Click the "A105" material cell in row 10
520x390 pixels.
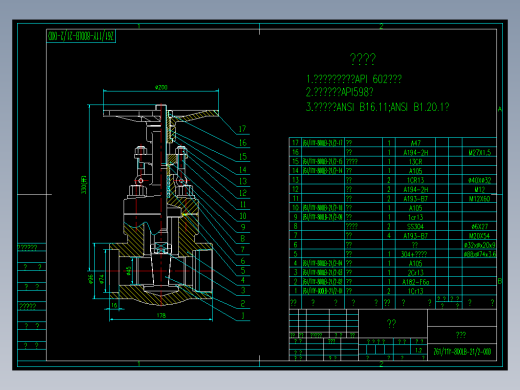(x=415, y=208)
